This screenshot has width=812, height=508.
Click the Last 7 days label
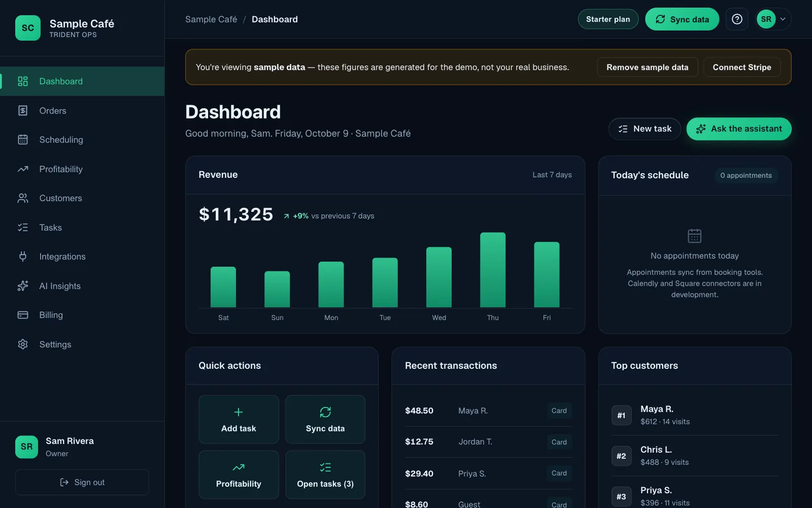point(552,175)
